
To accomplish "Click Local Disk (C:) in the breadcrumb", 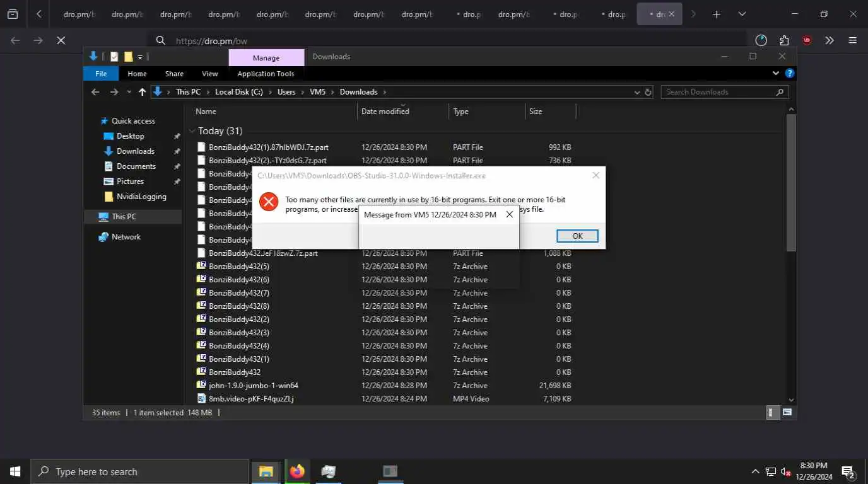I will click(239, 92).
